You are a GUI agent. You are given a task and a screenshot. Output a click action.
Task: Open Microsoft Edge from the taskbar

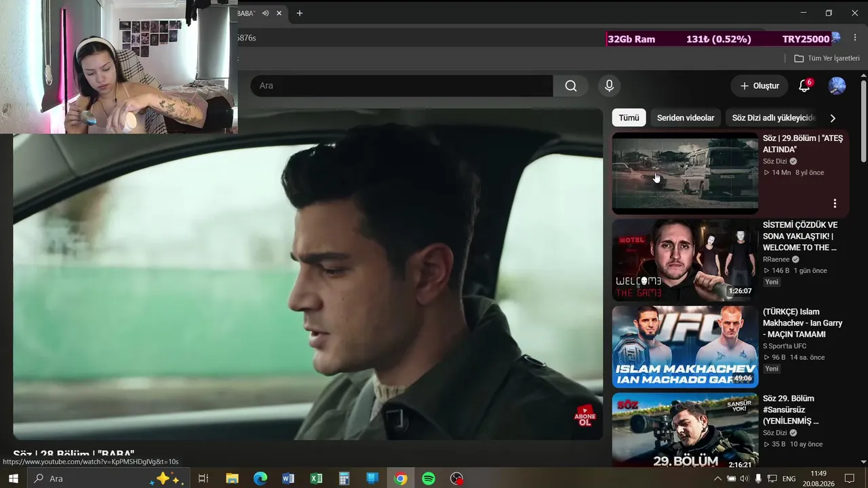tap(260, 479)
